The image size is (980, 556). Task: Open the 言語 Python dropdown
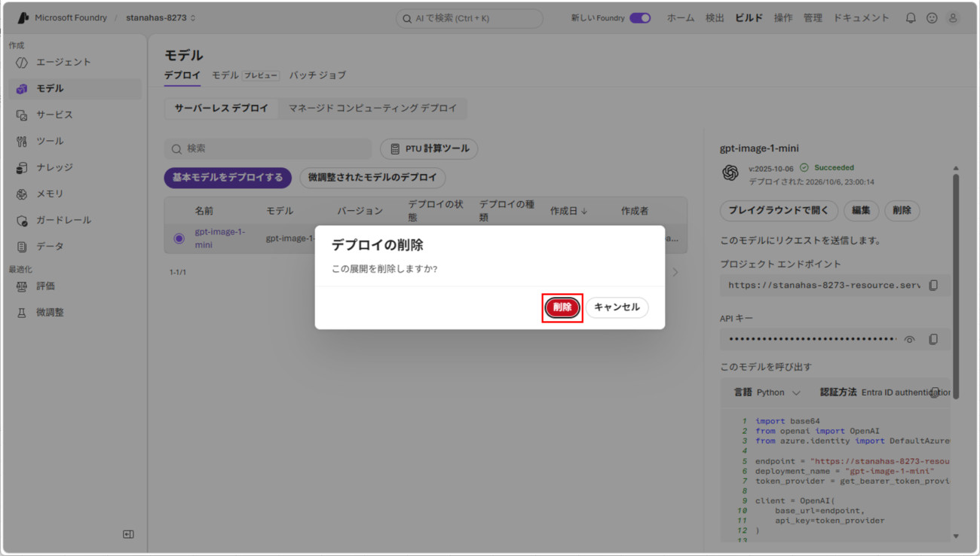coord(767,393)
